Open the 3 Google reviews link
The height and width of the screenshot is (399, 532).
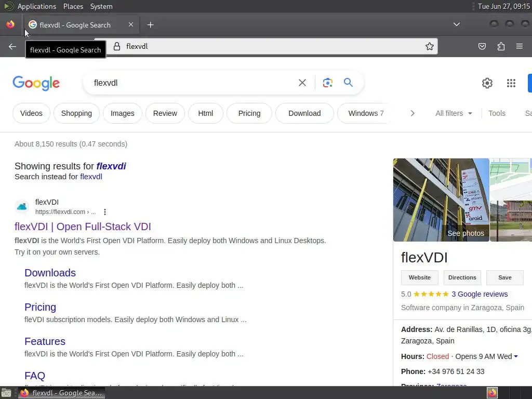point(480,294)
